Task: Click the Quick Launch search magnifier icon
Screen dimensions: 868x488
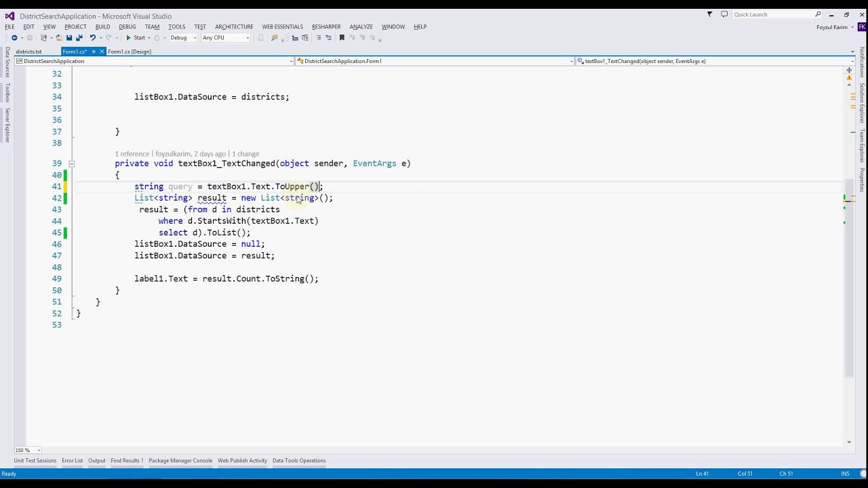Action: click(x=818, y=14)
